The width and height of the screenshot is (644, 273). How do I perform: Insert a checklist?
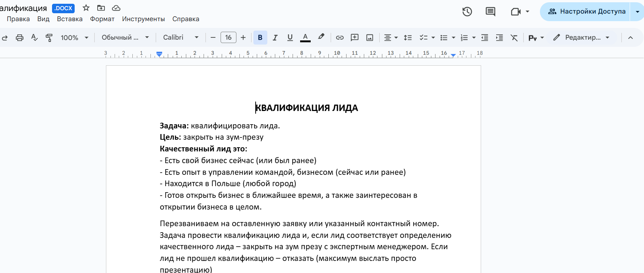(x=424, y=37)
